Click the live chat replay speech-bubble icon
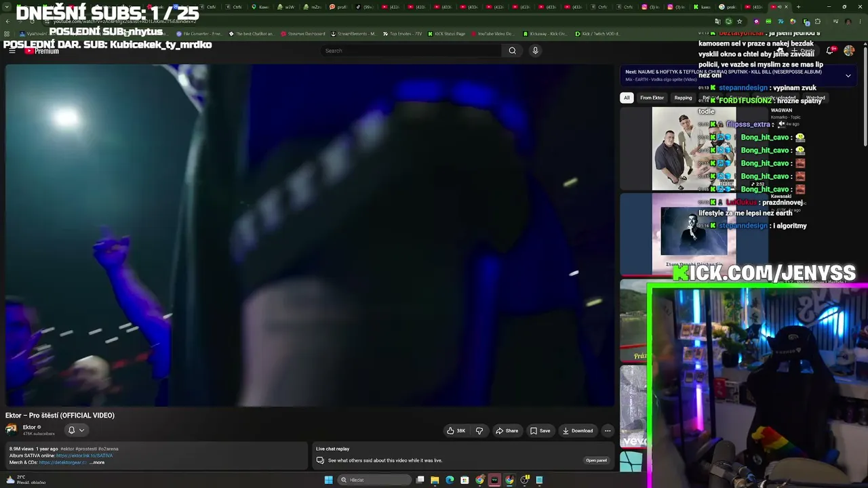Image resolution: width=868 pixels, height=488 pixels. pos(320,460)
